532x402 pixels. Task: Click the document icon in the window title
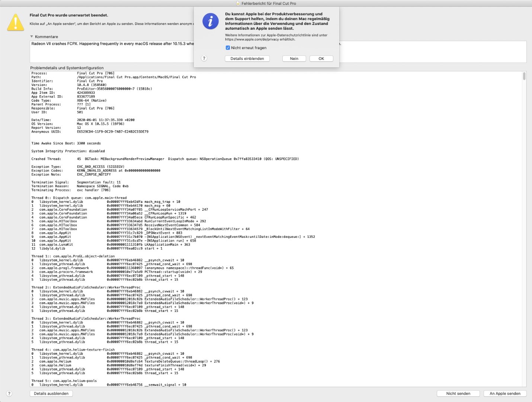coord(238,3)
